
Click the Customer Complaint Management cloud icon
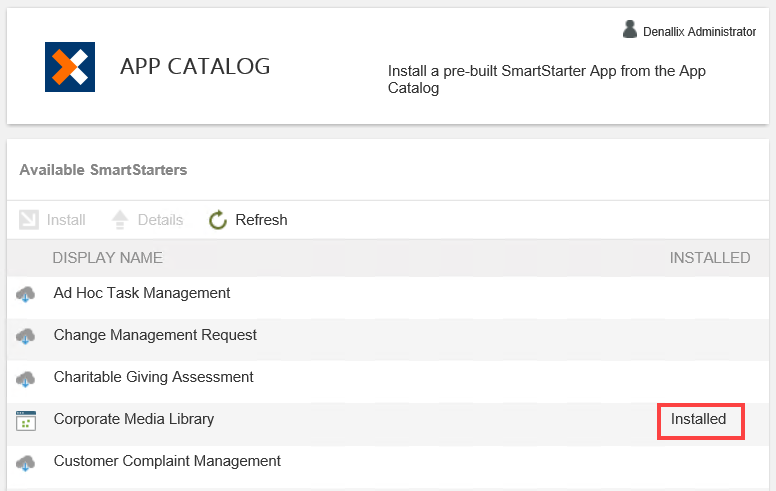coord(26,462)
